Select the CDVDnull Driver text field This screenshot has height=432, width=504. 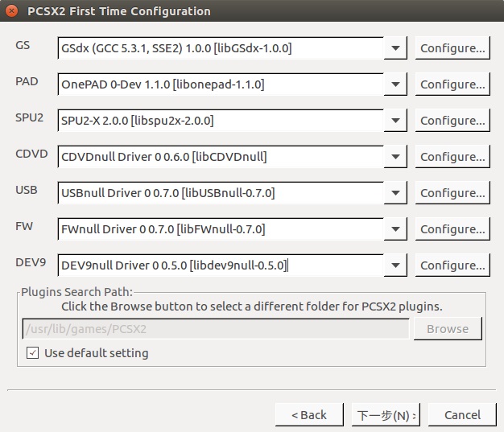[x=221, y=157]
